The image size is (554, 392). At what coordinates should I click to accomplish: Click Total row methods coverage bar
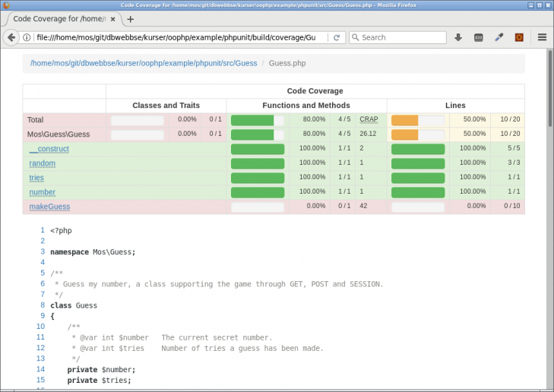click(258, 120)
